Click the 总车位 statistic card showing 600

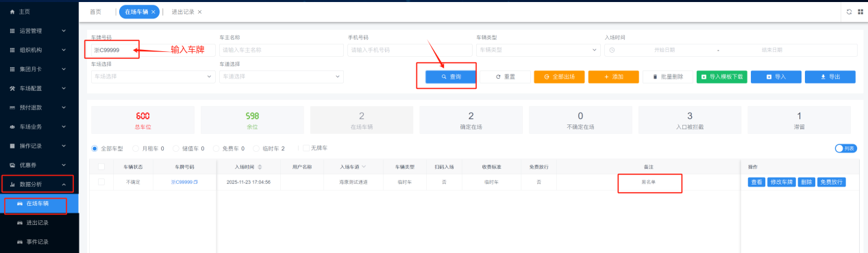(x=142, y=120)
